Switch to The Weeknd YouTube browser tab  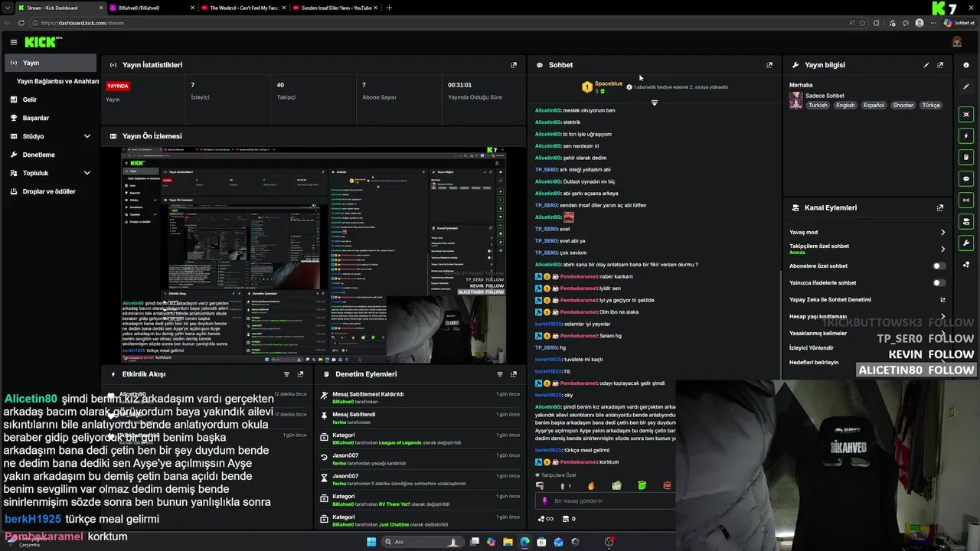[x=243, y=8]
